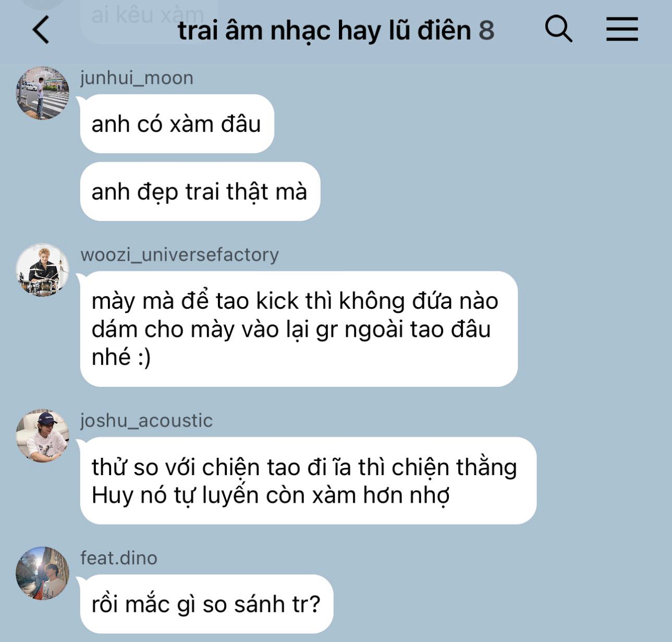Tap woozi_universefactory's avatar
The width and height of the screenshot is (672, 642).
pos(42,270)
